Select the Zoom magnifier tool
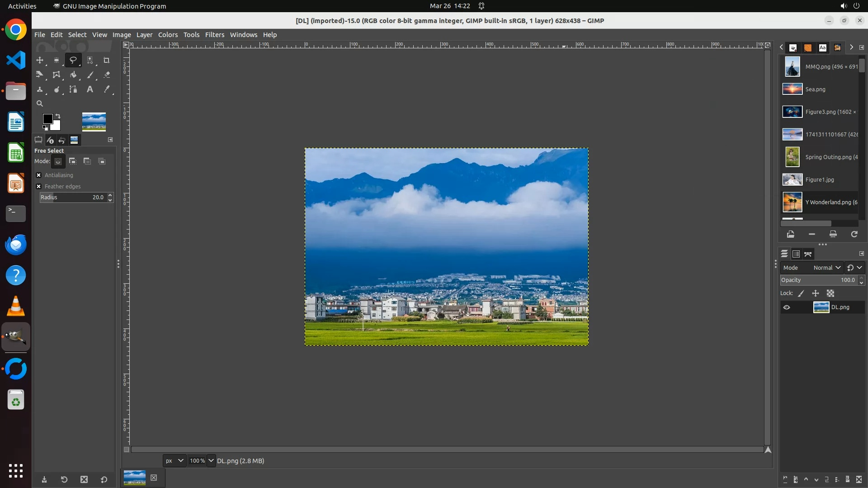868x488 pixels. [x=40, y=103]
